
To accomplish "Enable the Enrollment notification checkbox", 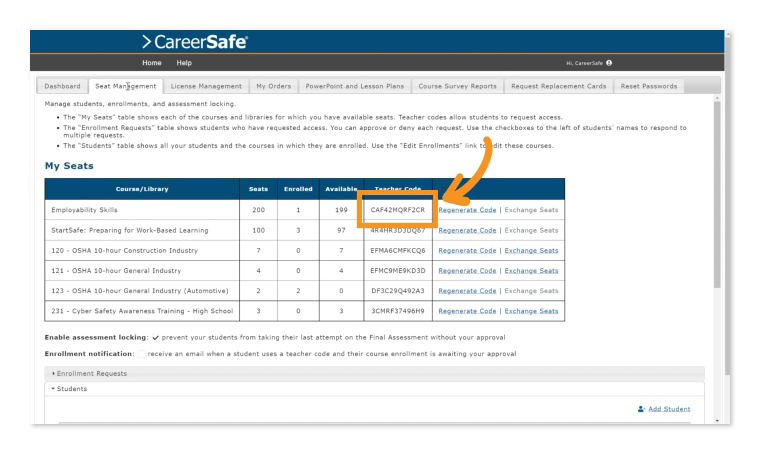I will click(141, 354).
